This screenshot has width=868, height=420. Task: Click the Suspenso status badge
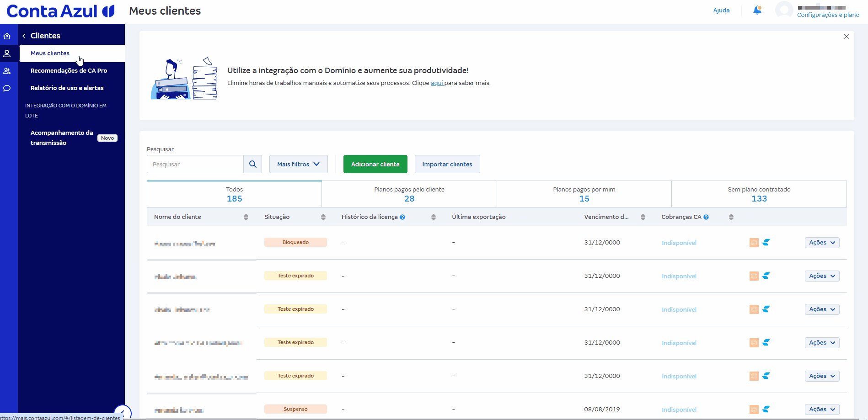pyautogui.click(x=295, y=409)
